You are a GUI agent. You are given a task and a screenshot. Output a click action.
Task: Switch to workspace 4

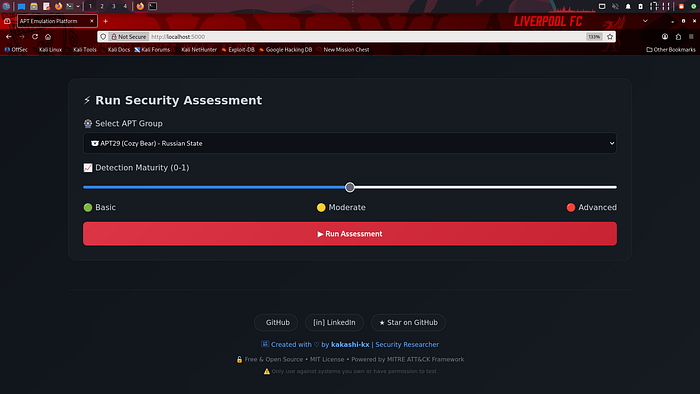pos(125,6)
